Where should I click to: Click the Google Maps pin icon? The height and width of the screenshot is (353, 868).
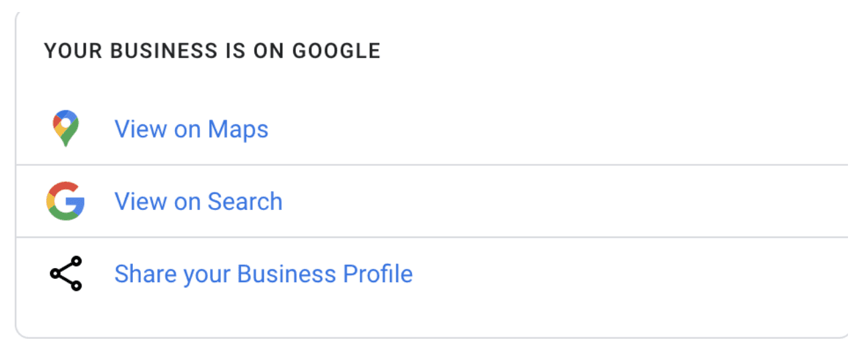coord(65,129)
